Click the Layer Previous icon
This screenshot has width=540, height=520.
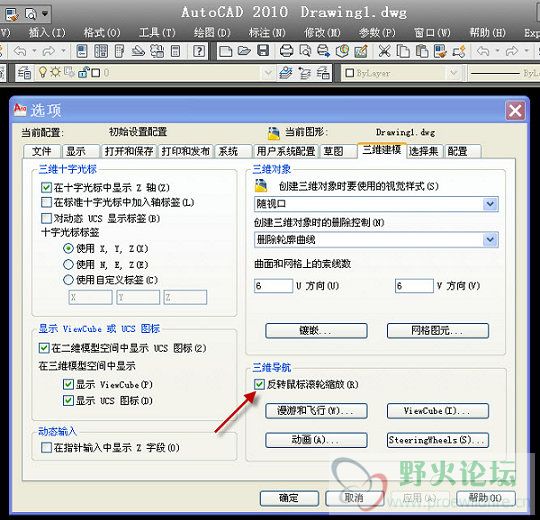(x=304, y=73)
